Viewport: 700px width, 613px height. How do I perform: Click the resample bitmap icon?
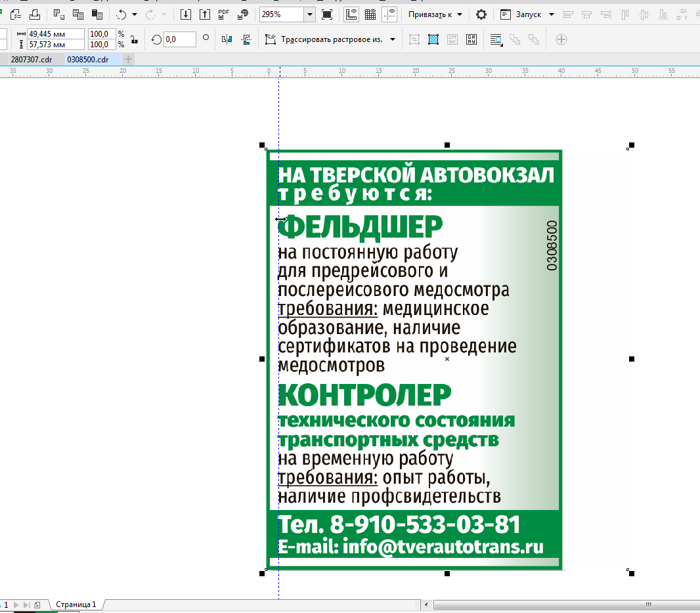click(433, 39)
